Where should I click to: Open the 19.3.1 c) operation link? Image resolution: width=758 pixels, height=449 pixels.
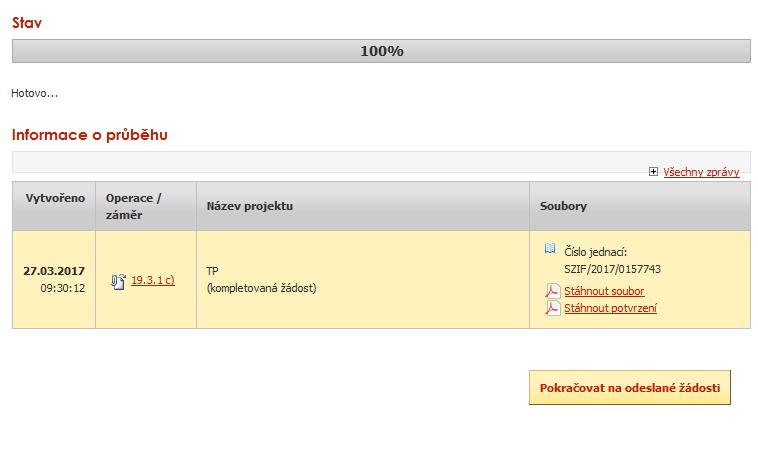tap(153, 280)
